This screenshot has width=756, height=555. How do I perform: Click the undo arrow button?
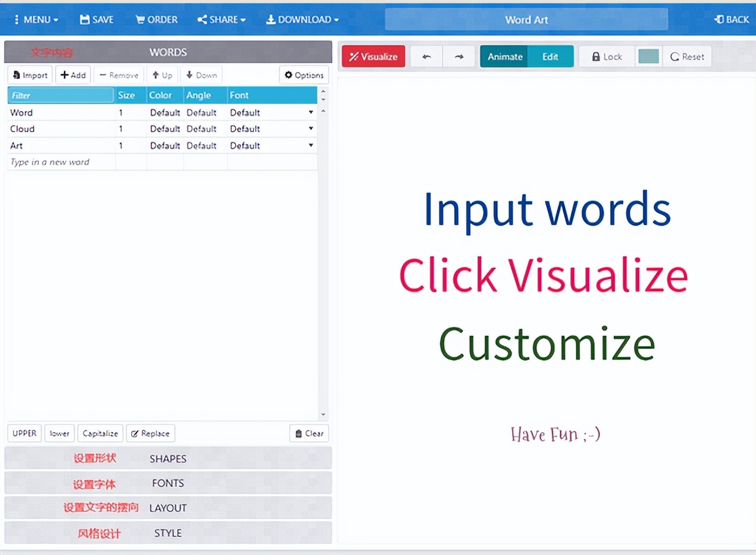coord(426,57)
